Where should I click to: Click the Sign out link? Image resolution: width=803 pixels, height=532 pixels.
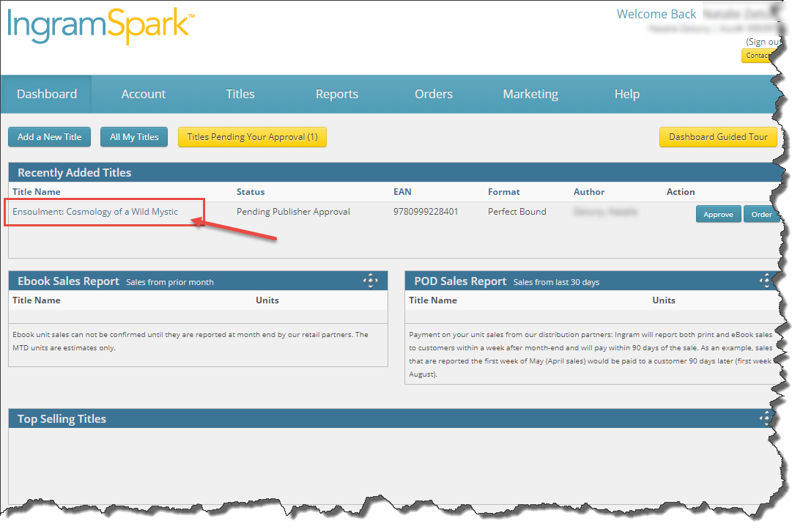(x=763, y=42)
